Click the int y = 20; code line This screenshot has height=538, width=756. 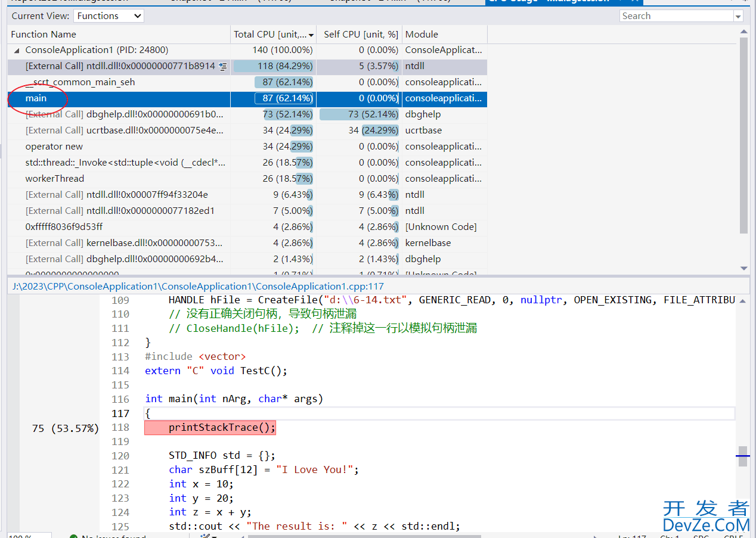[x=201, y=498]
